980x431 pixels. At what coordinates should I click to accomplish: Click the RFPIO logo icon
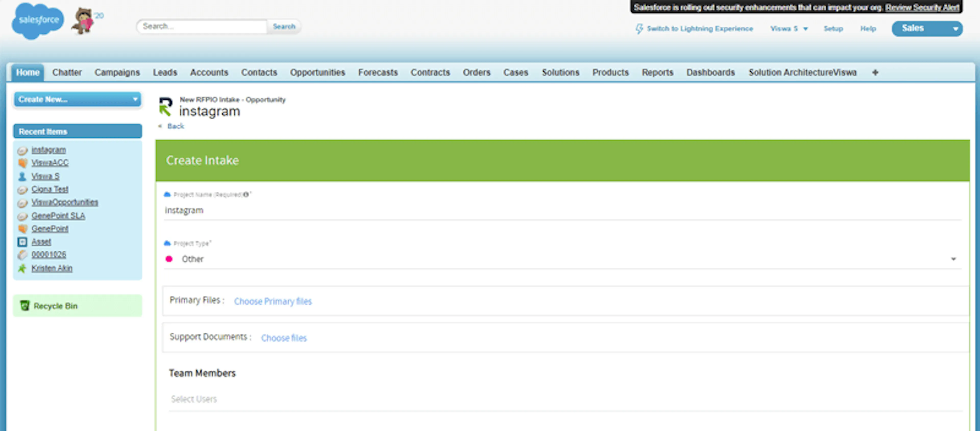pyautogui.click(x=165, y=106)
